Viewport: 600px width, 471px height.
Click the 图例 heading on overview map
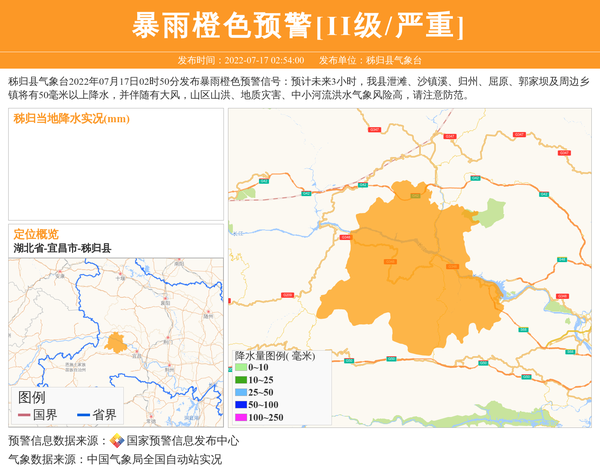pyautogui.click(x=32, y=397)
